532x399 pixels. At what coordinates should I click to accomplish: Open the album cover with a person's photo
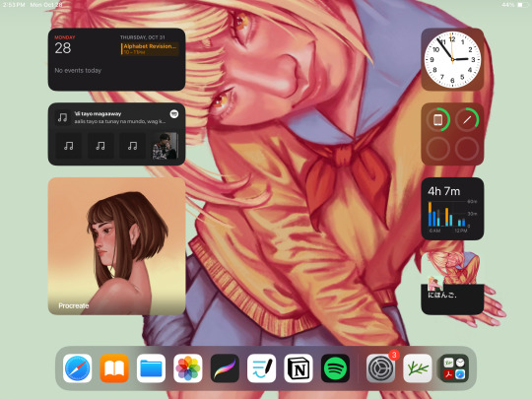pyautogui.click(x=165, y=146)
